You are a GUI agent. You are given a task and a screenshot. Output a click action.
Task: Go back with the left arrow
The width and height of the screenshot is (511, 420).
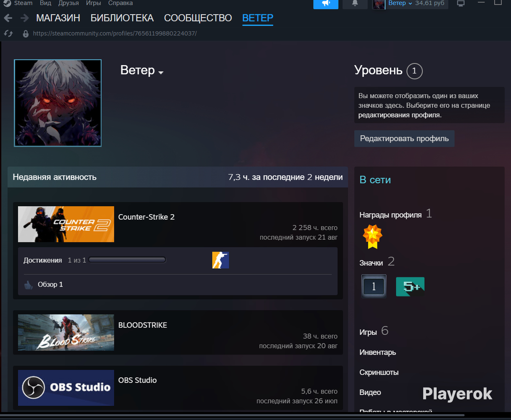point(8,18)
